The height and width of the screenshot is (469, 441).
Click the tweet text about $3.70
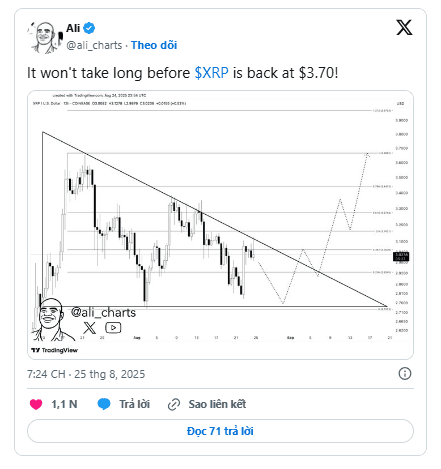(182, 73)
